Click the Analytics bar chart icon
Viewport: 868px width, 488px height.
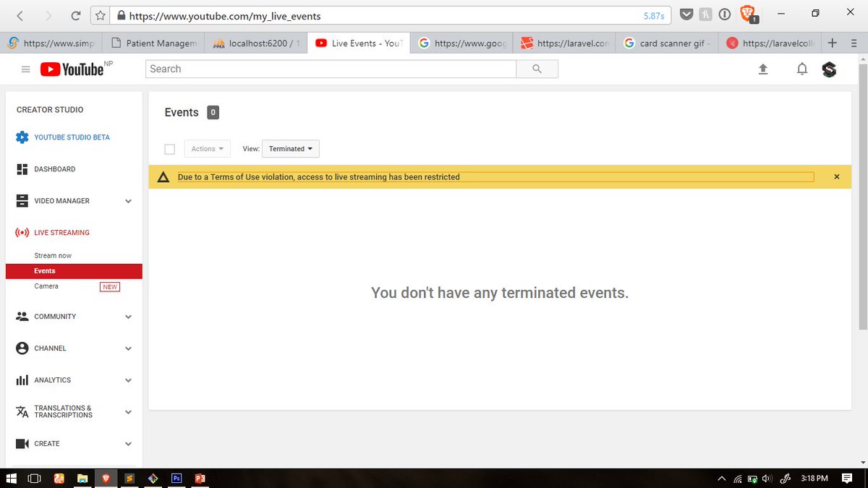tap(22, 380)
